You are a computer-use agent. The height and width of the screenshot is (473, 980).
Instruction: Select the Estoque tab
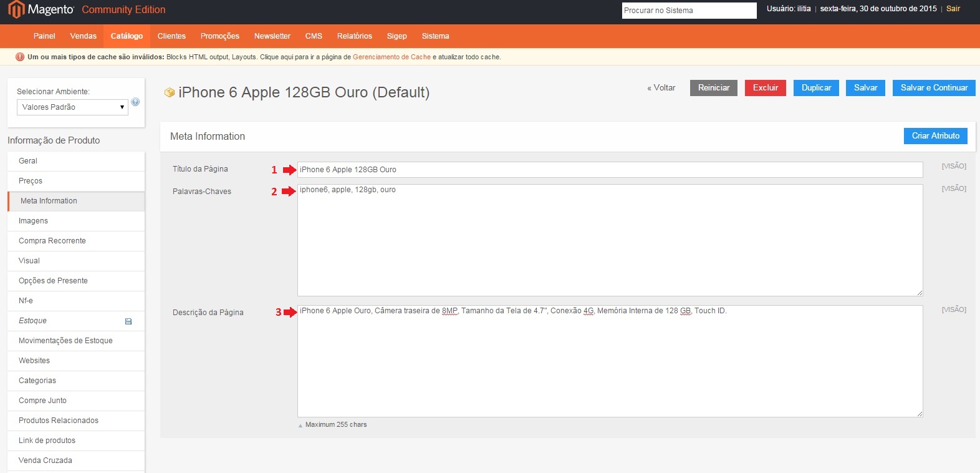pyautogui.click(x=76, y=321)
